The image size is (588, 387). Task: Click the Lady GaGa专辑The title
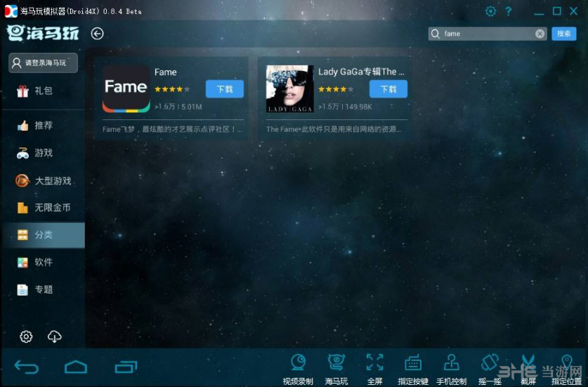point(361,72)
